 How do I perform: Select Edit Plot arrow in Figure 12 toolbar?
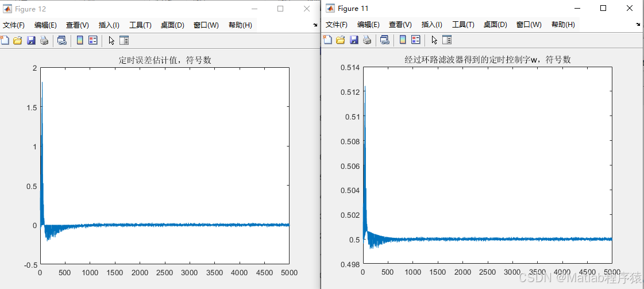pyautogui.click(x=111, y=40)
